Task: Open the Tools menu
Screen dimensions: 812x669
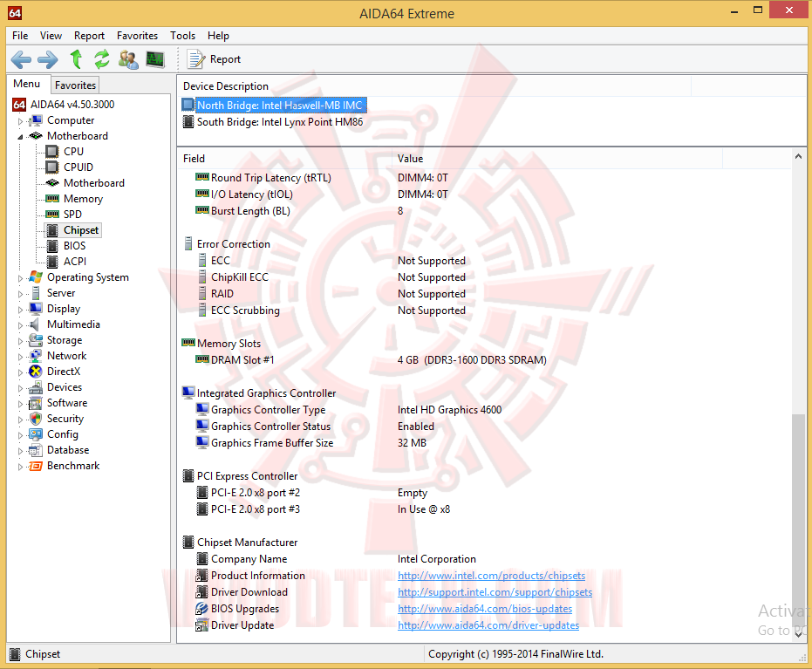Action: tap(182, 35)
